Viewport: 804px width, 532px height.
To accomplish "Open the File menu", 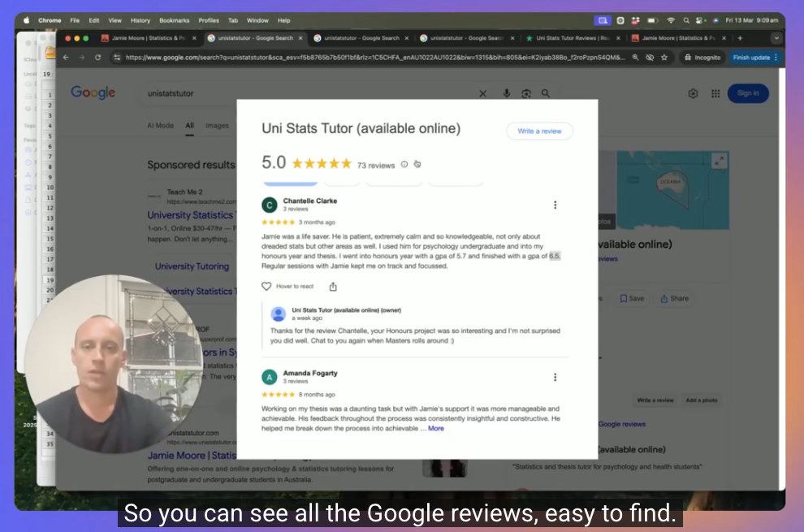I will 75,20.
